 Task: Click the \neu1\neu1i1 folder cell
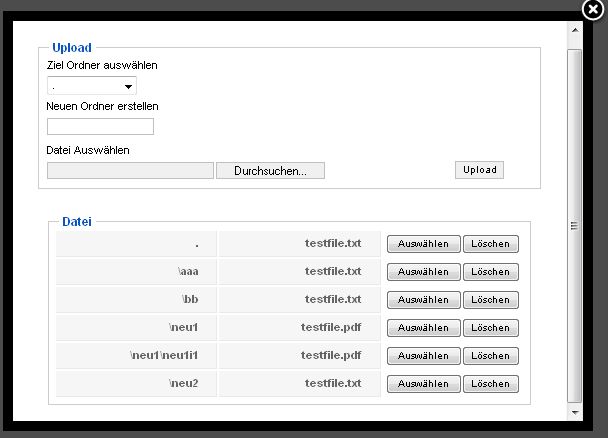[x=136, y=355]
